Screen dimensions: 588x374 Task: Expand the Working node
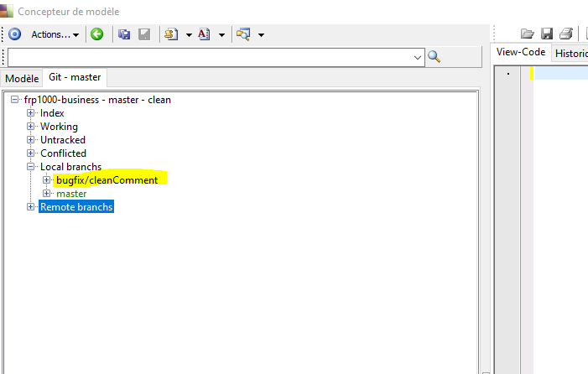click(x=31, y=127)
